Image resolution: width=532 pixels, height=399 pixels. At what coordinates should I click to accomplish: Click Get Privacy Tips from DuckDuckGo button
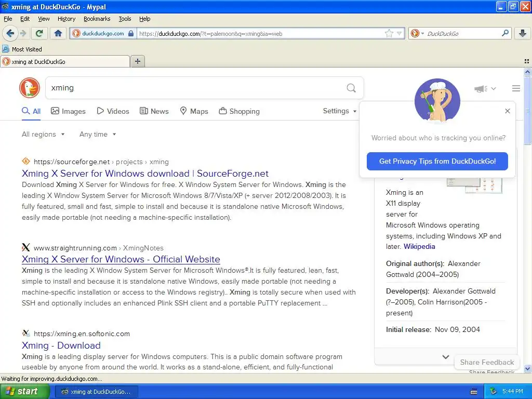437,161
